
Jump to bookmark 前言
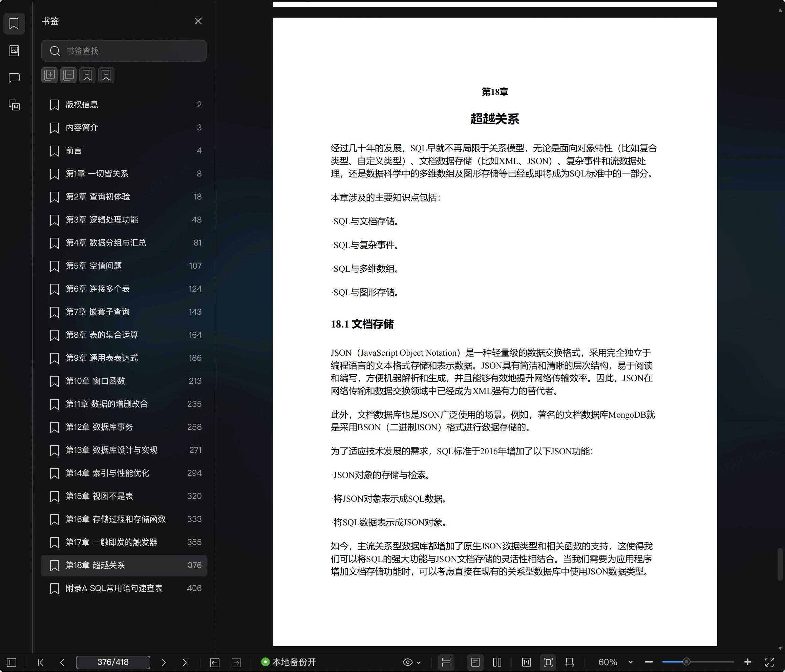(124, 151)
